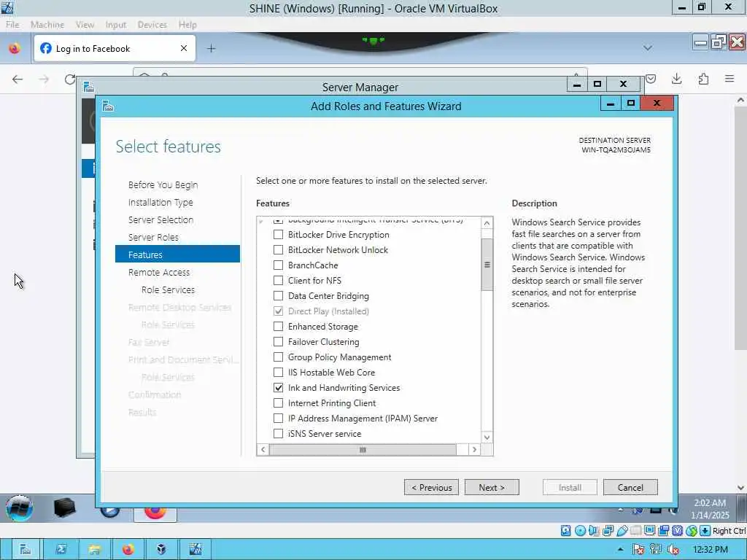Open Firefox downloads panel
Screen dimensions: 747x560
click(x=676, y=79)
